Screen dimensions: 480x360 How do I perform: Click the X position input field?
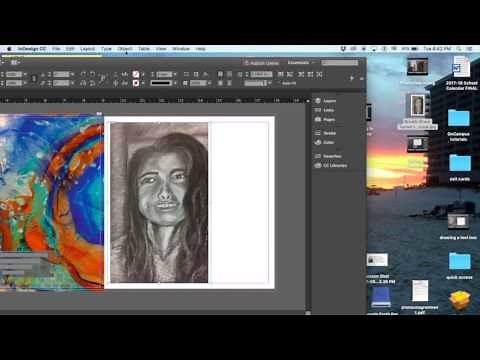tap(14, 74)
